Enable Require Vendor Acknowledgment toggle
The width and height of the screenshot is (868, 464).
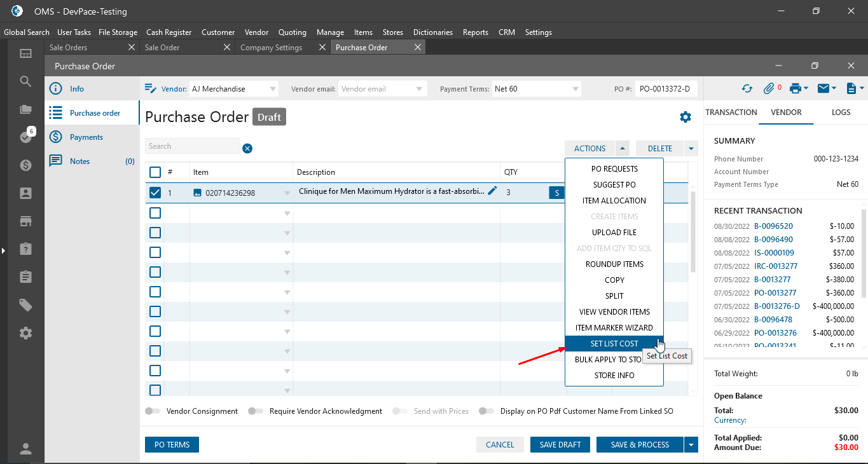click(256, 411)
